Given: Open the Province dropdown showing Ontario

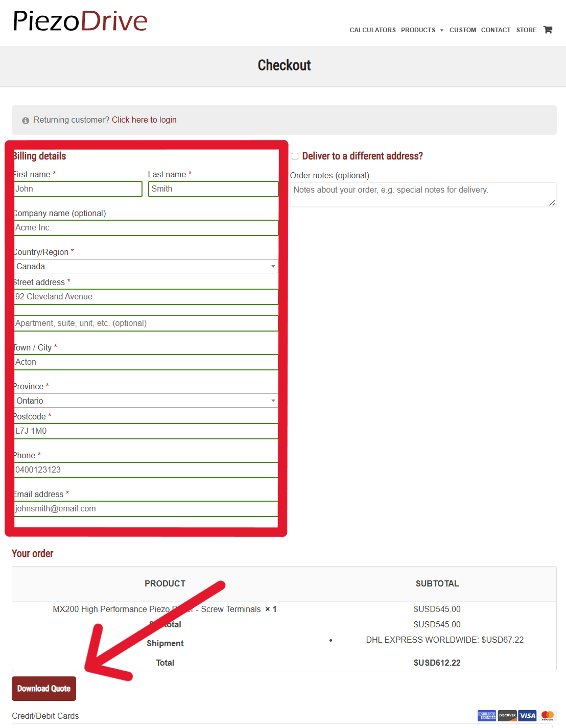Looking at the screenshot, I should point(146,401).
